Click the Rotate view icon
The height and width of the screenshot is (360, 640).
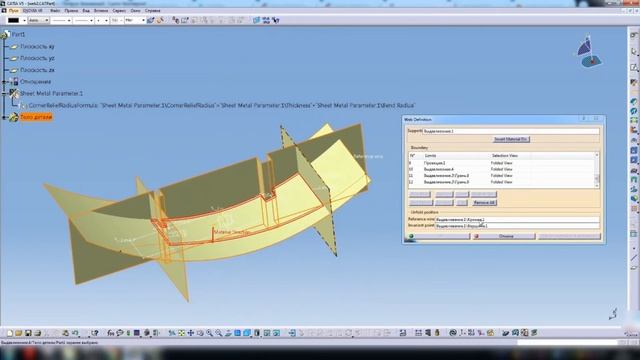(x=200, y=333)
